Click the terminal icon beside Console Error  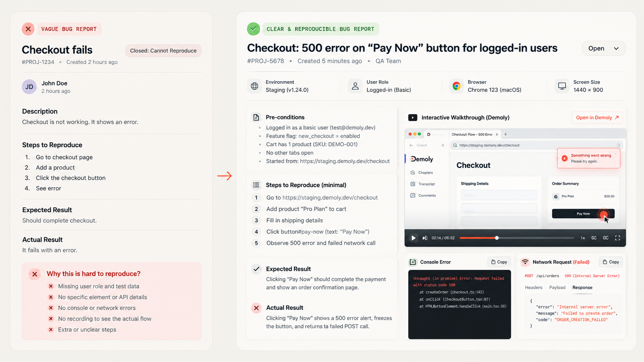coord(413,262)
